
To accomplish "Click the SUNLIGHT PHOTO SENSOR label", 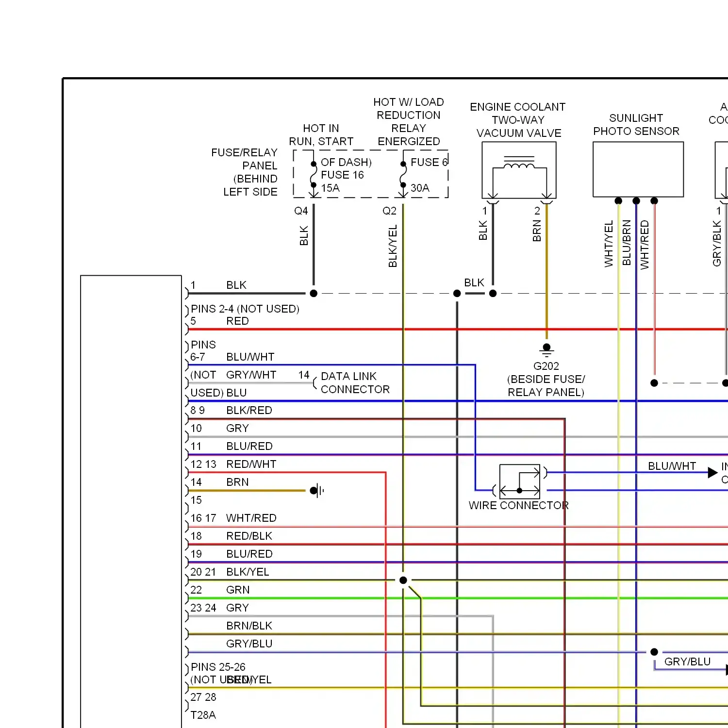I will [x=636, y=125].
